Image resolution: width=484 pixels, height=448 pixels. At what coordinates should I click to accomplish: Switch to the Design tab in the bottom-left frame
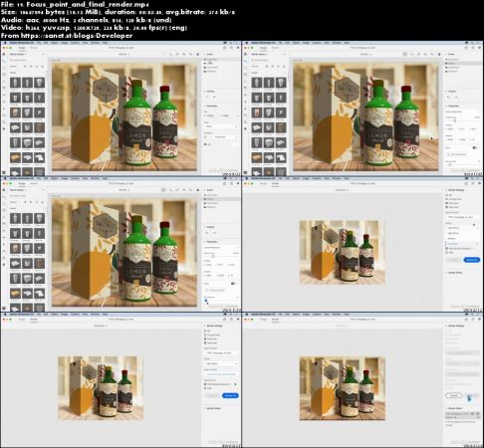(x=22, y=320)
